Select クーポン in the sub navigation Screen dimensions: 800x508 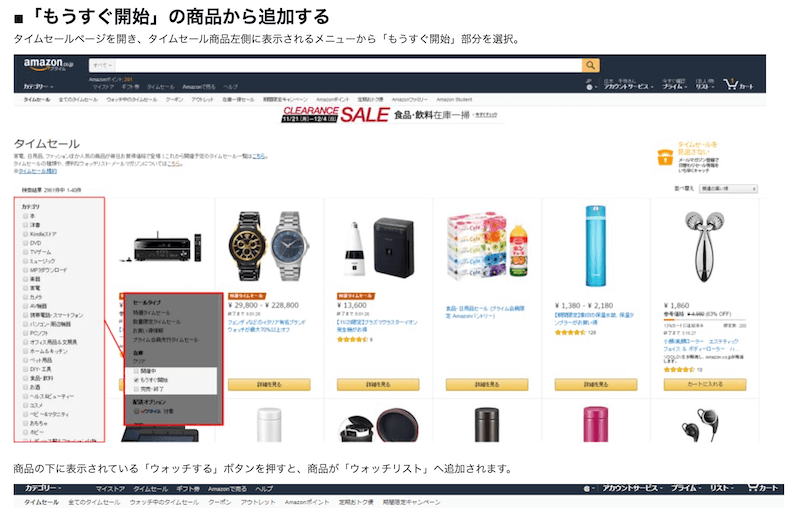coord(174,99)
